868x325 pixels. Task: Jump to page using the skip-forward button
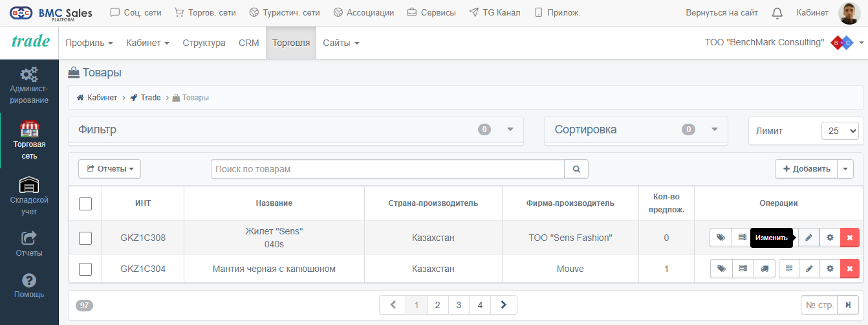pos(848,305)
